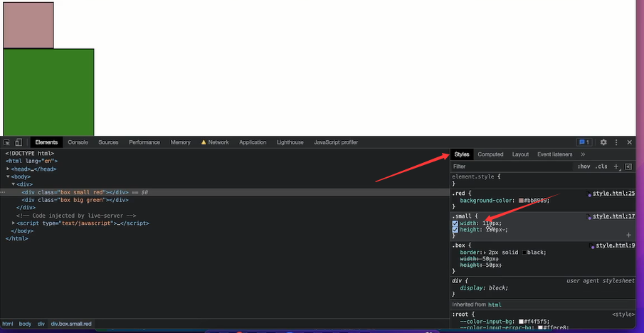The height and width of the screenshot is (333, 644).
Task: Open the style.html:17 source link
Action: point(614,216)
